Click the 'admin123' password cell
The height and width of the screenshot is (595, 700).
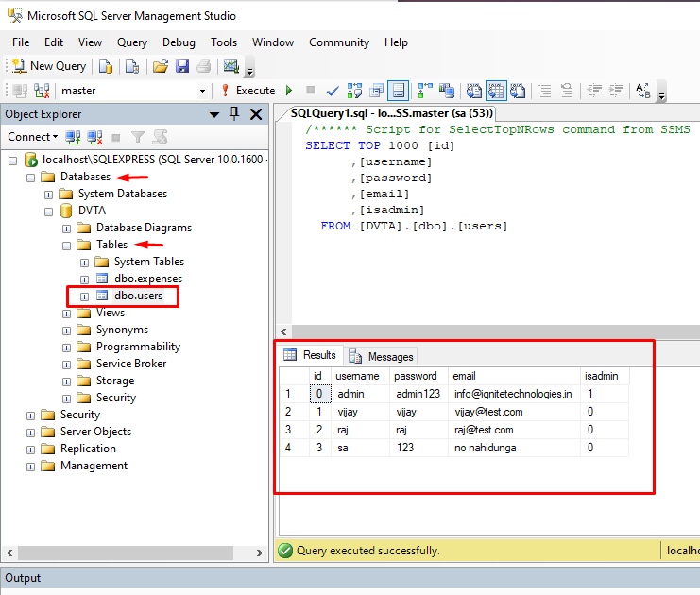(418, 394)
